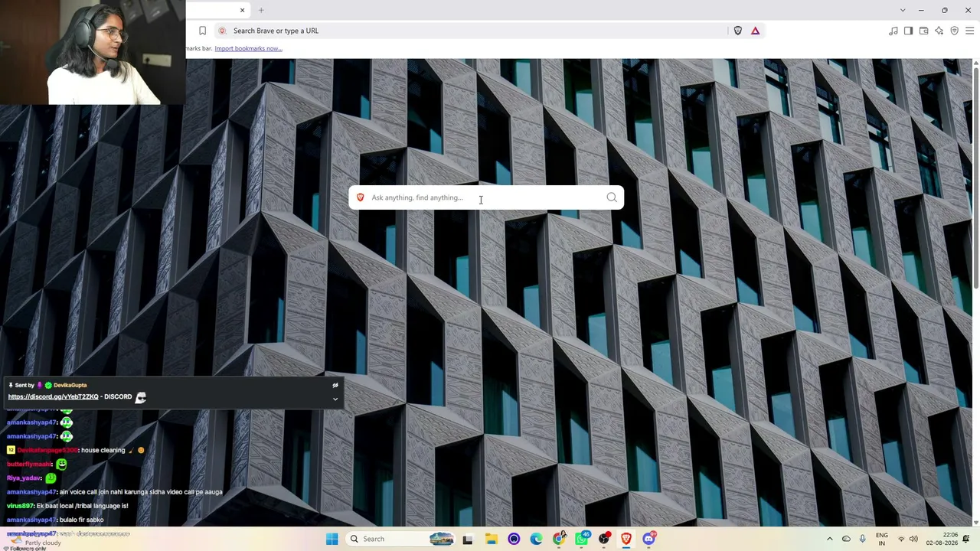980x551 pixels.
Task: Click the microphone icon in the system tray
Action: point(863,539)
